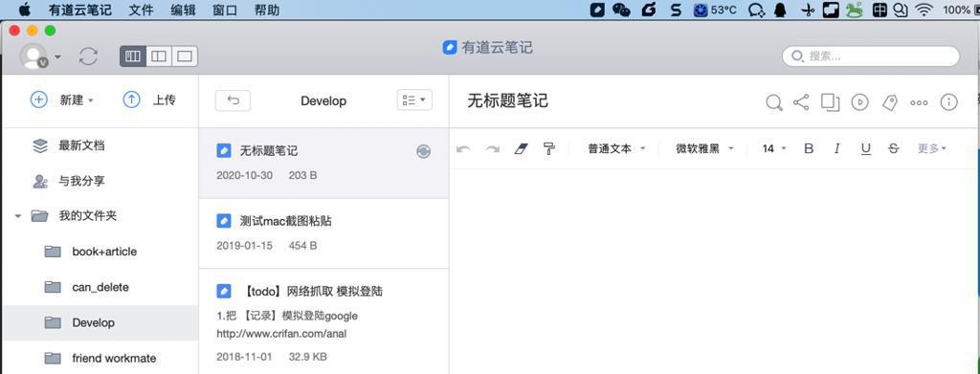Screen dimensions: 980x374
Task: Open the 帮助 menu
Action: (x=267, y=10)
